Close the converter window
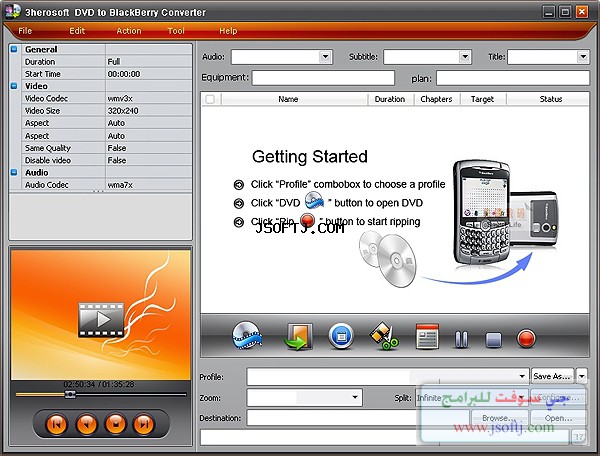600x456 pixels. click(x=582, y=11)
